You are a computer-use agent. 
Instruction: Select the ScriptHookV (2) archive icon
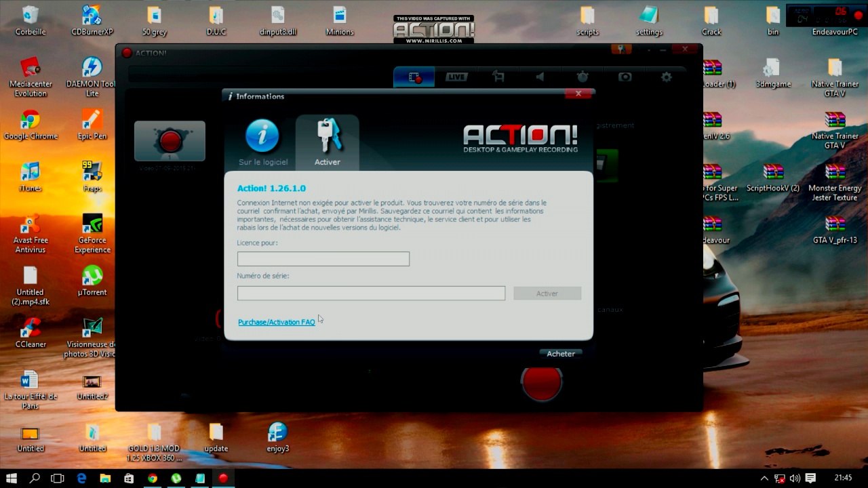coord(773,177)
